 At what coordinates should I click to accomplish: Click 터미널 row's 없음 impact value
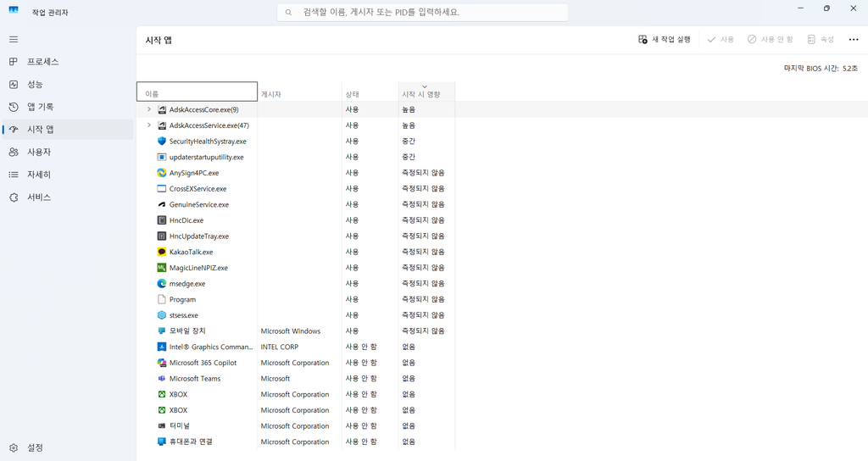click(409, 426)
